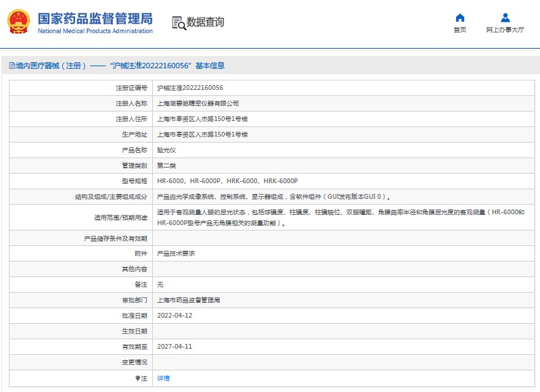Click the 产品名称 row label
Image resolution: width=540 pixels, height=392 pixels.
pos(134,150)
